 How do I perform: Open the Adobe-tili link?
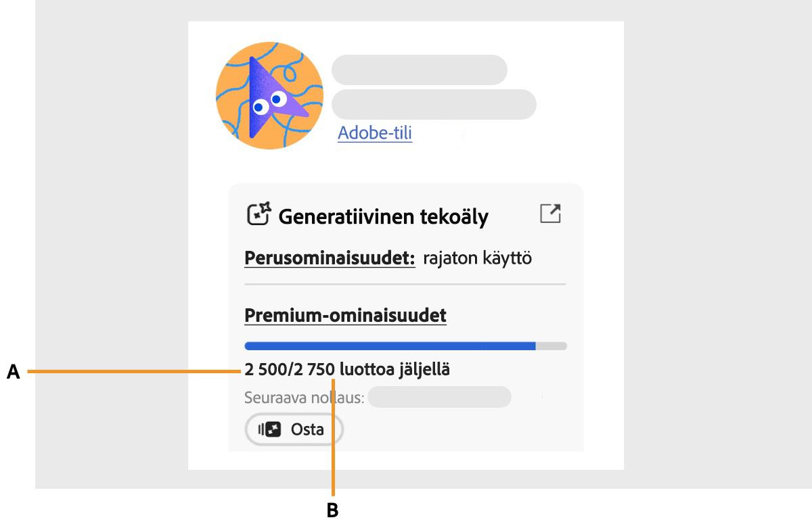(x=374, y=133)
